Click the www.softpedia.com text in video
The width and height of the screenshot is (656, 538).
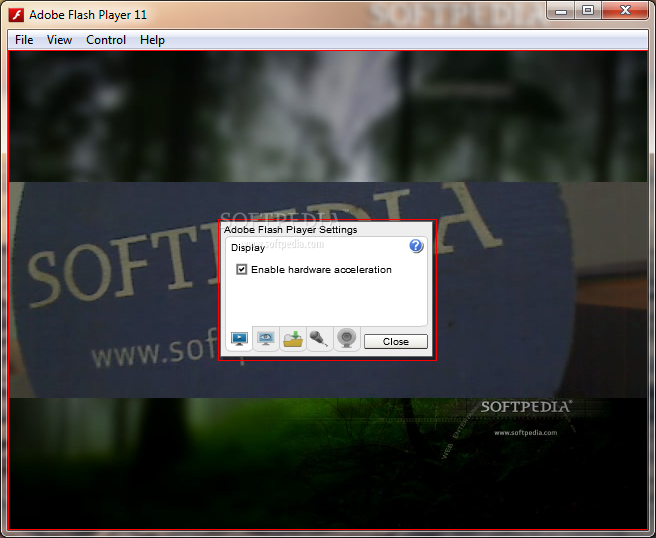pyautogui.click(x=525, y=433)
